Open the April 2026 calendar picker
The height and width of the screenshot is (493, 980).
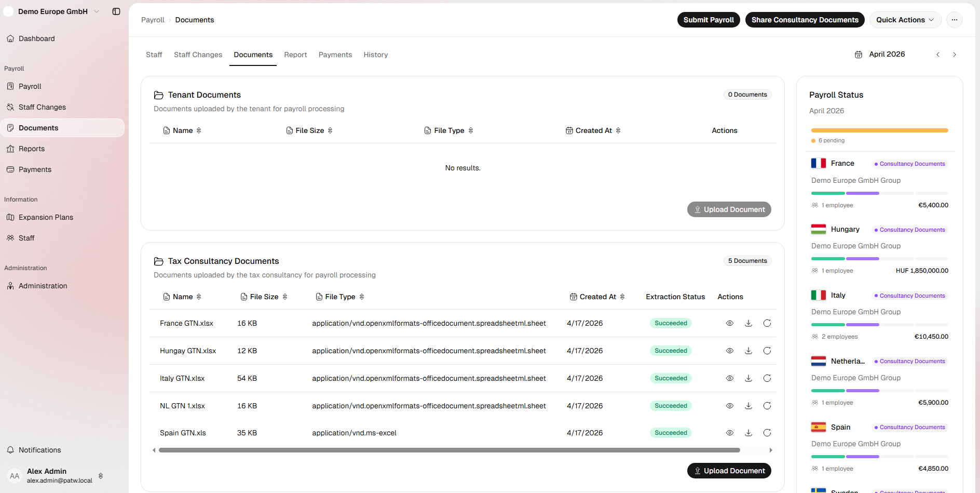(x=880, y=55)
